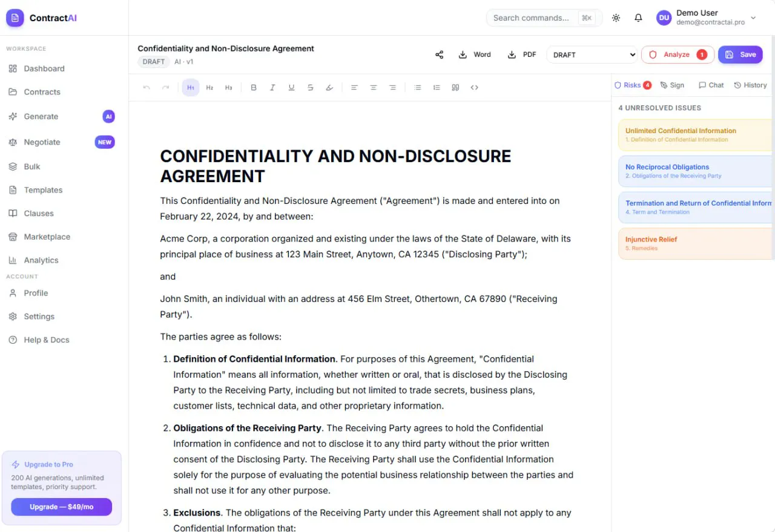
Task: Click the Analyze button
Action: point(678,54)
